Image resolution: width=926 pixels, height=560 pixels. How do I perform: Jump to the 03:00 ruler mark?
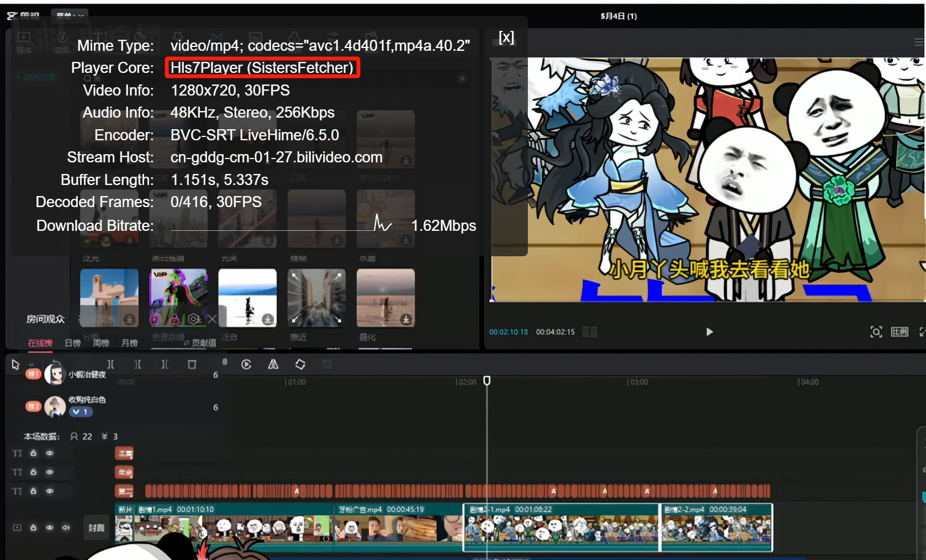pyautogui.click(x=637, y=382)
